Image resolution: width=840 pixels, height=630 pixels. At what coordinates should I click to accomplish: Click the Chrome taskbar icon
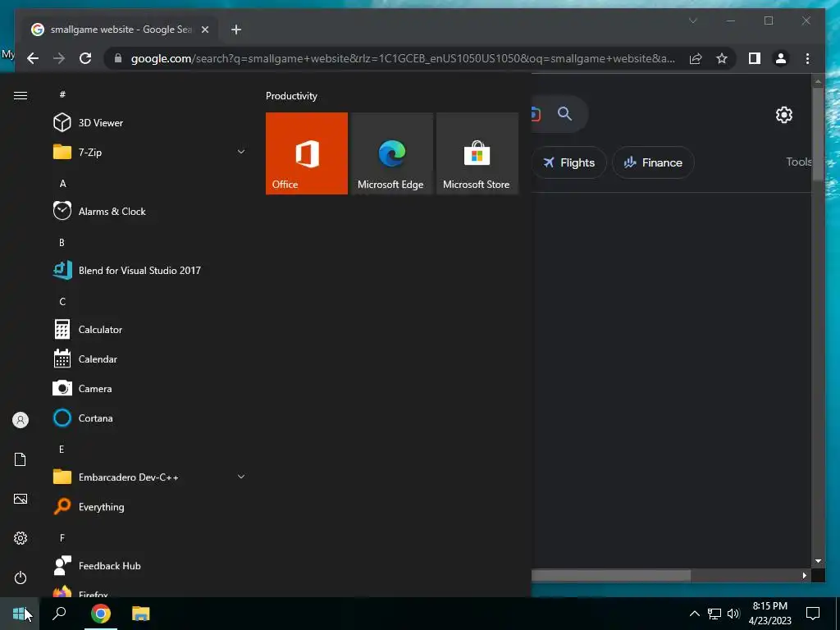tap(101, 614)
